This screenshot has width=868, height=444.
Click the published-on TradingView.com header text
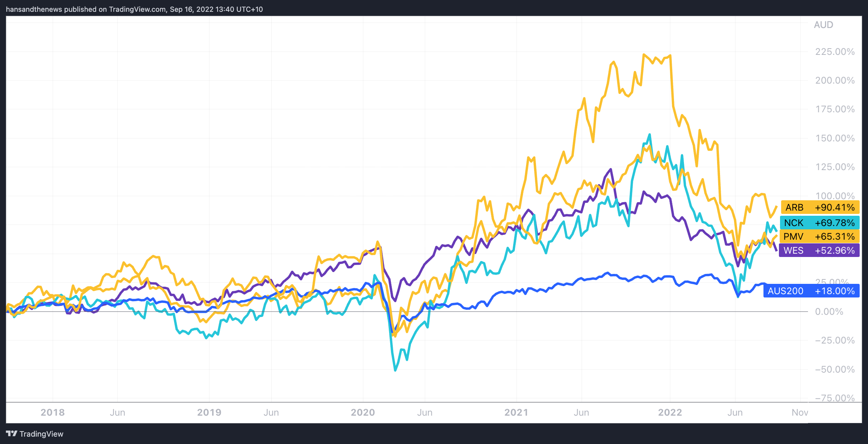pyautogui.click(x=134, y=9)
